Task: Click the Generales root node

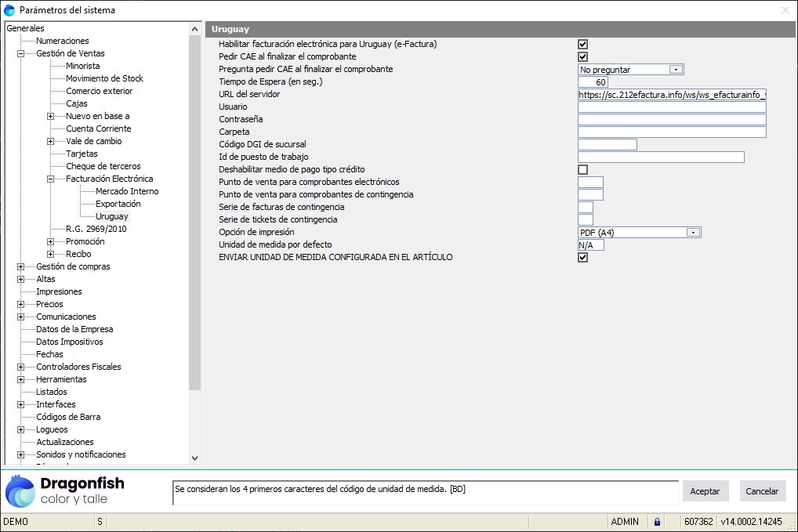Action: (25, 28)
